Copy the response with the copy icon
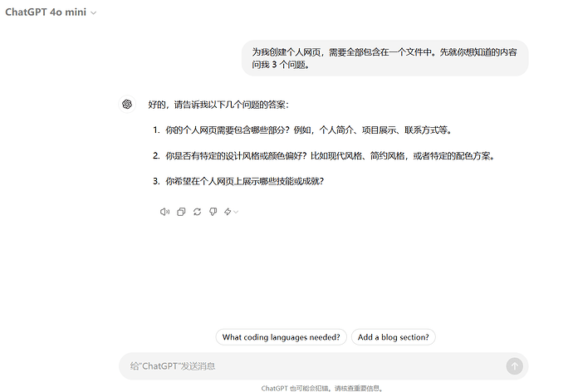This screenshot has width=573, height=392. click(x=181, y=212)
